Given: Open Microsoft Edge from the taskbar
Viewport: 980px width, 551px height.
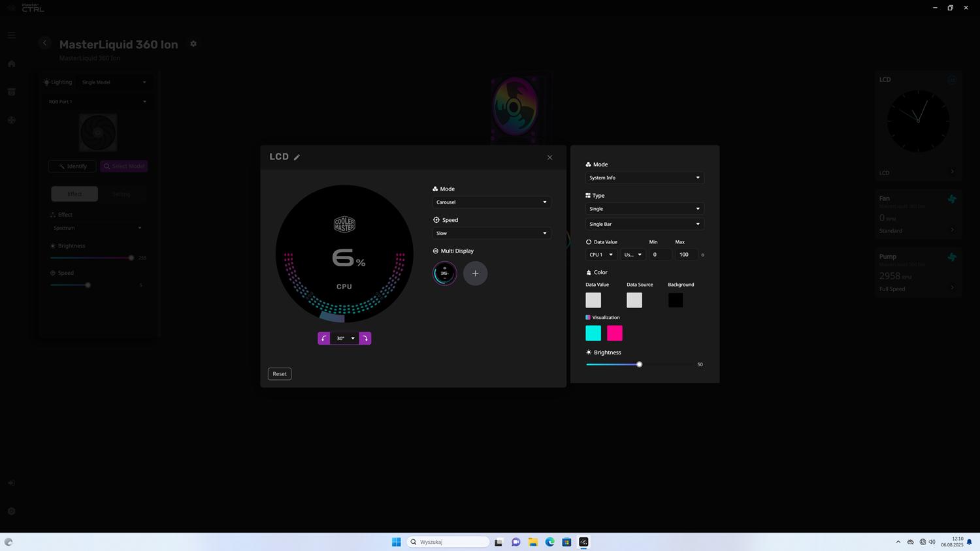Looking at the screenshot, I should tap(549, 542).
